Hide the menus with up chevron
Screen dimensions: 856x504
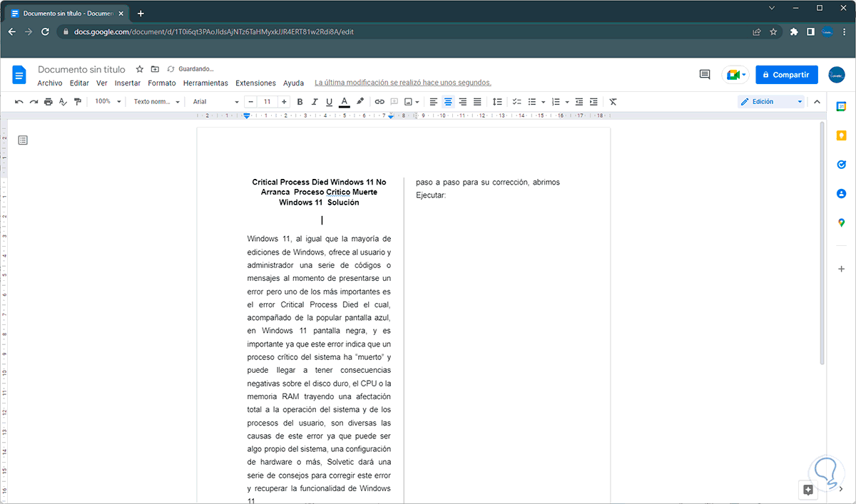(x=818, y=102)
